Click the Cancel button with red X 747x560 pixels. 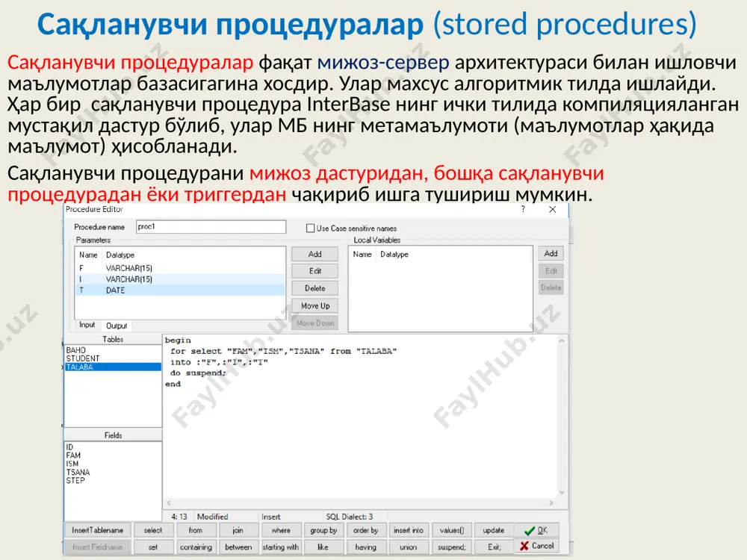click(536, 546)
